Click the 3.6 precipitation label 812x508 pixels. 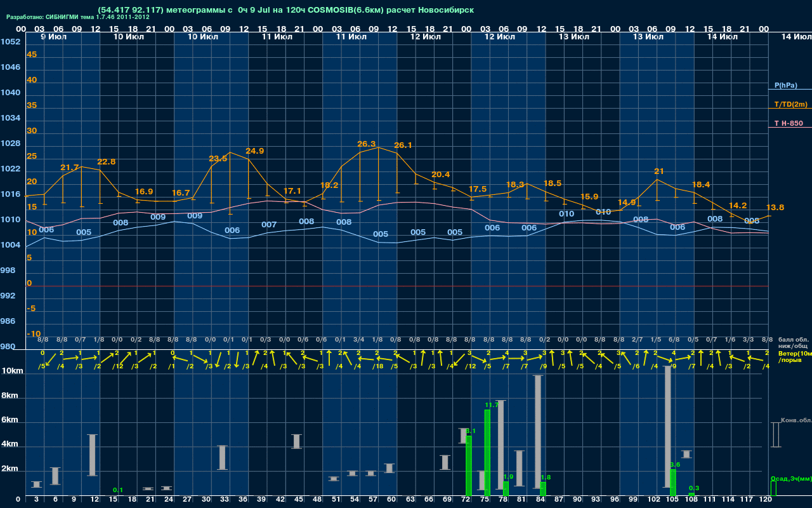click(x=675, y=465)
